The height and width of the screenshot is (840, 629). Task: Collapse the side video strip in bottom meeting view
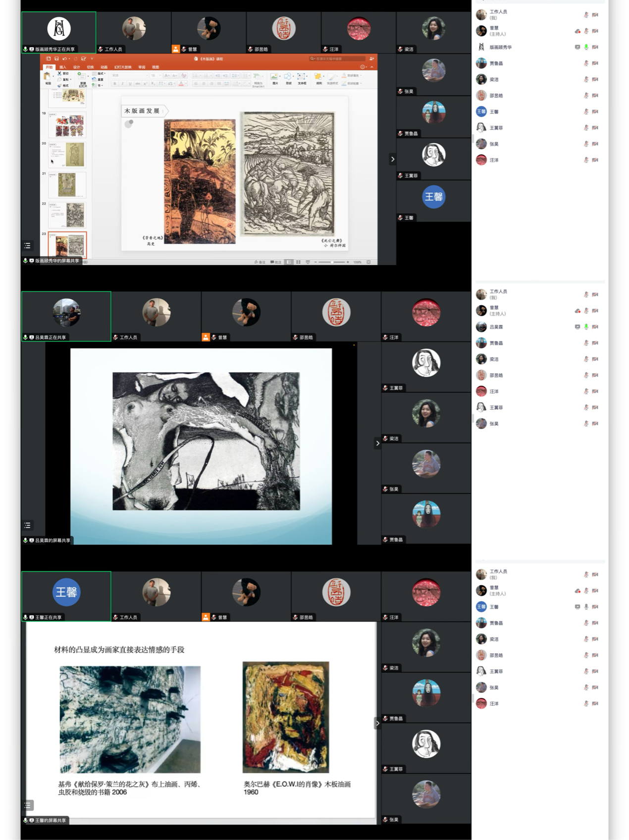(377, 723)
